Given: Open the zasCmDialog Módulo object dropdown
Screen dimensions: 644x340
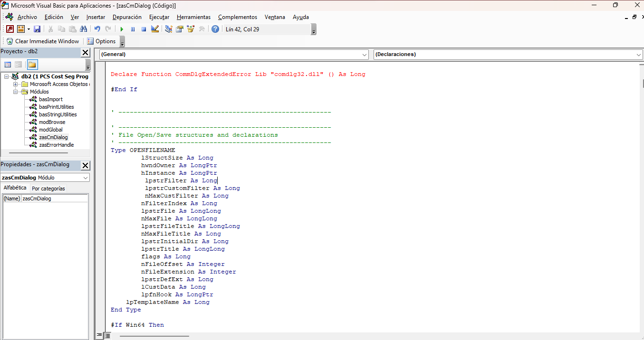Looking at the screenshot, I should [86, 178].
